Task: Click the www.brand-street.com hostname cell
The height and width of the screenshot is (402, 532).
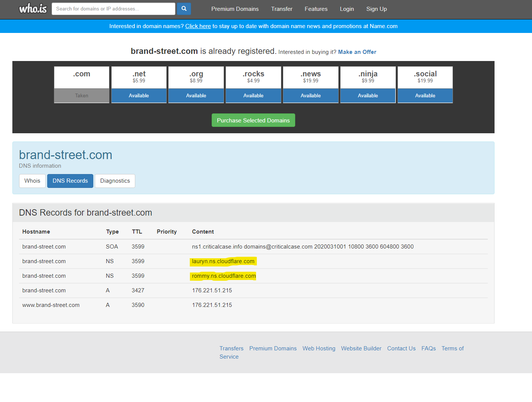Action: pos(51,305)
